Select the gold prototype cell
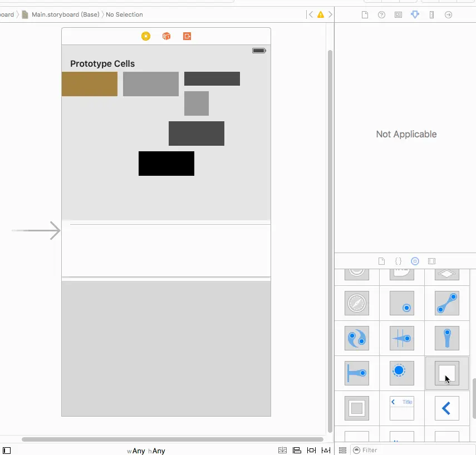The image size is (476, 455). coord(90,84)
